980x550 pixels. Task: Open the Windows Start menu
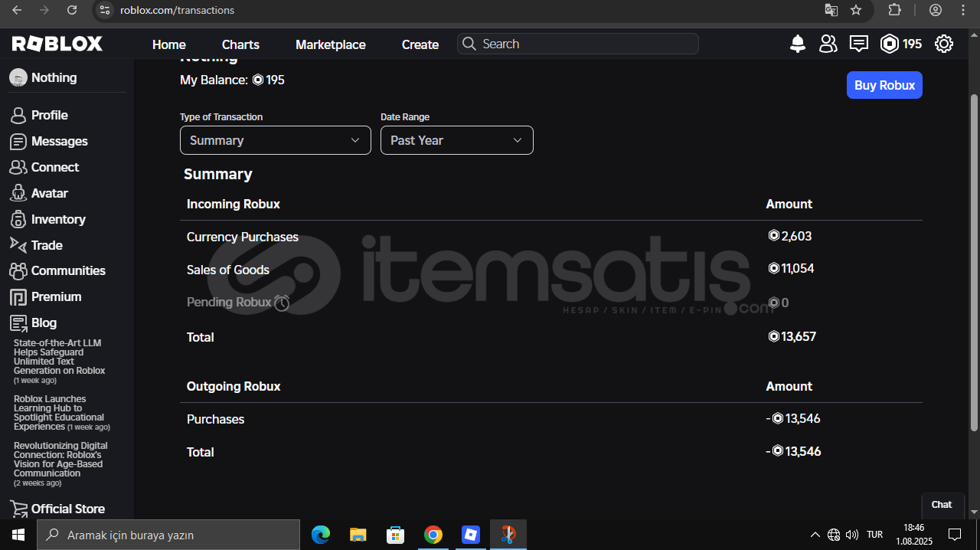(18, 535)
